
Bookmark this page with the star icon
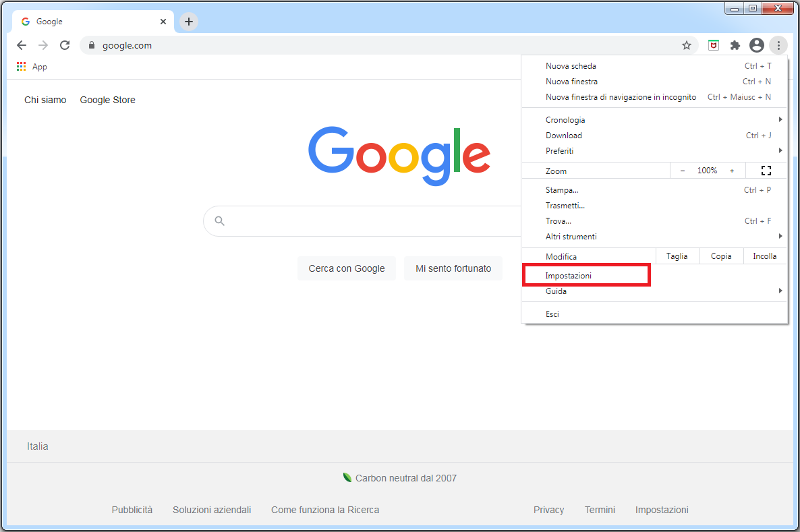[687, 45]
